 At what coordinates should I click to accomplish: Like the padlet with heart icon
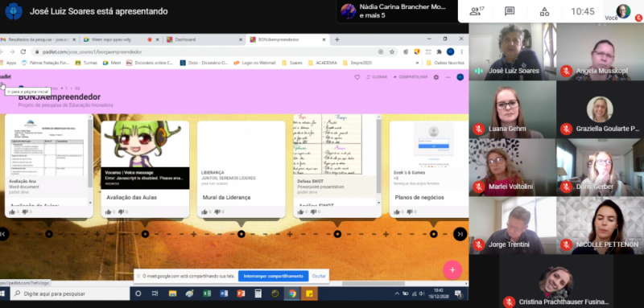(357, 77)
